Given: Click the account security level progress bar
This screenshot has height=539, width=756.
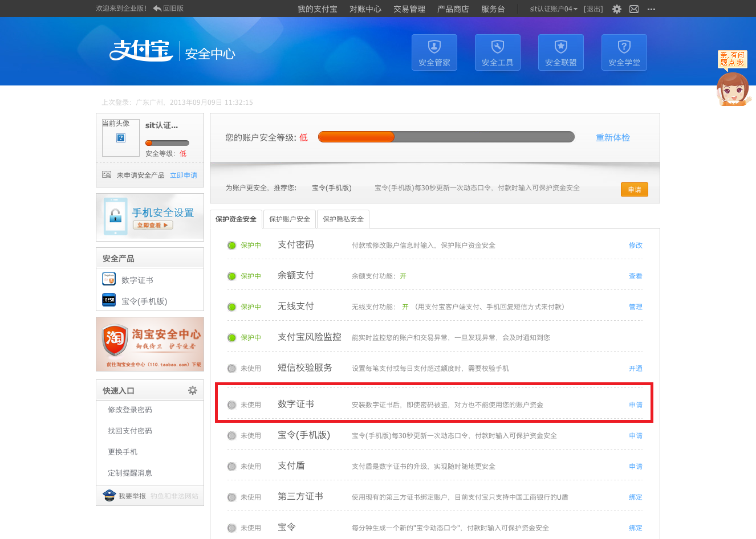Looking at the screenshot, I should click(x=446, y=137).
